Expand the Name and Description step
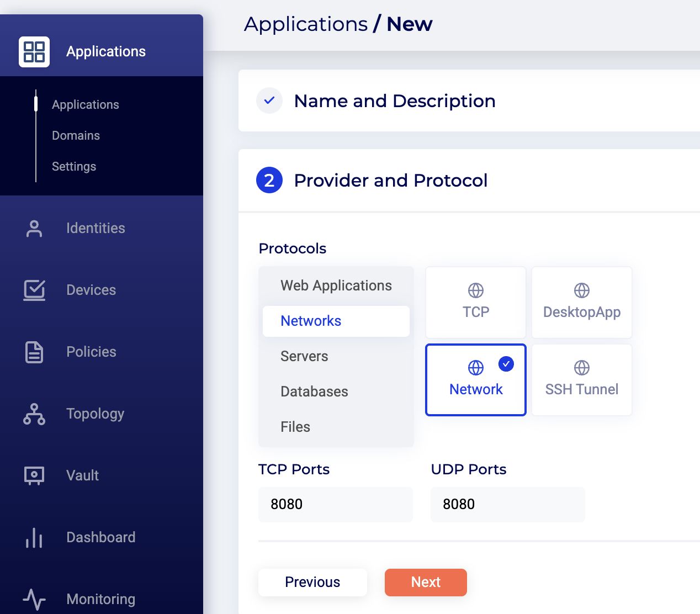Viewport: 700px width, 614px height. [x=394, y=101]
